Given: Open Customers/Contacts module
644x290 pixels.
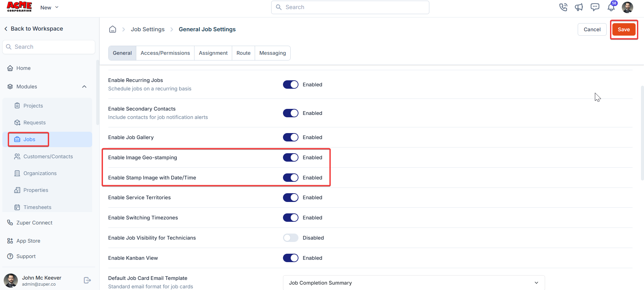Looking at the screenshot, I should coord(47,157).
